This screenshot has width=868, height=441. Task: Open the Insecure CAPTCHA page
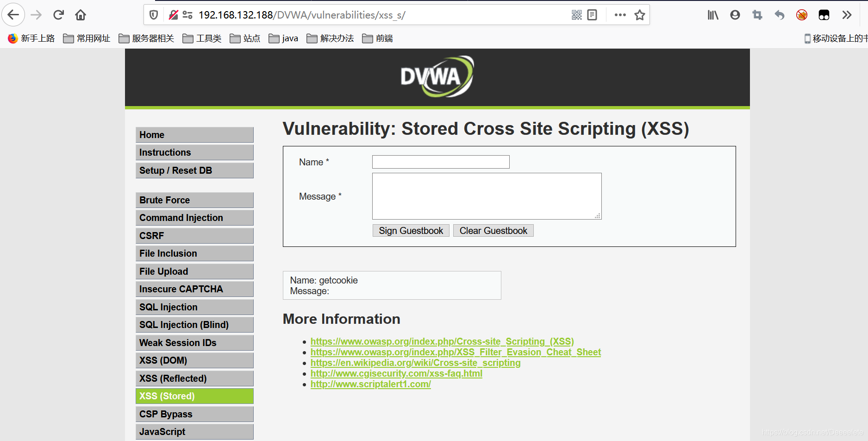point(194,289)
